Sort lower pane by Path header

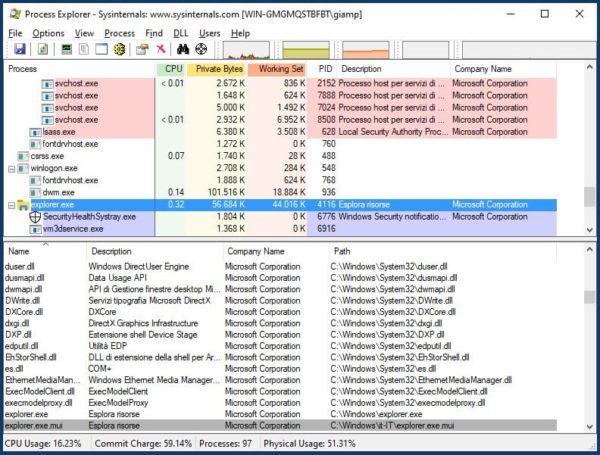(x=342, y=251)
